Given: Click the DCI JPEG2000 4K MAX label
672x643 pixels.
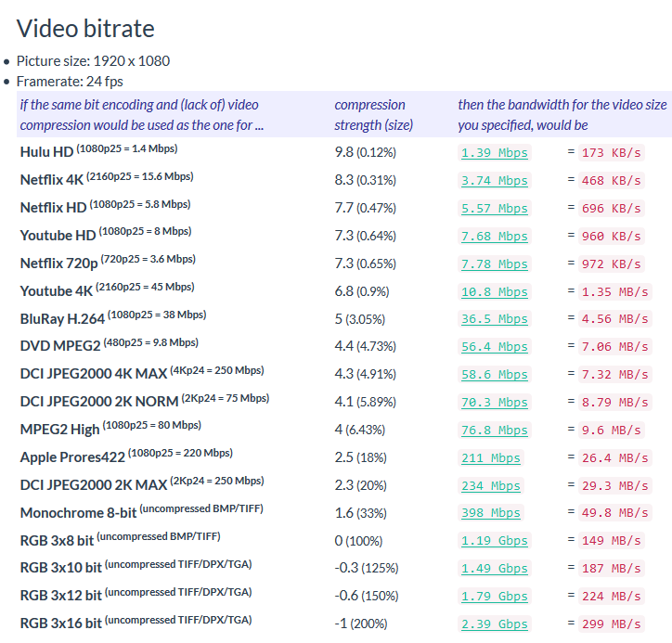Looking at the screenshot, I should pos(94,375).
